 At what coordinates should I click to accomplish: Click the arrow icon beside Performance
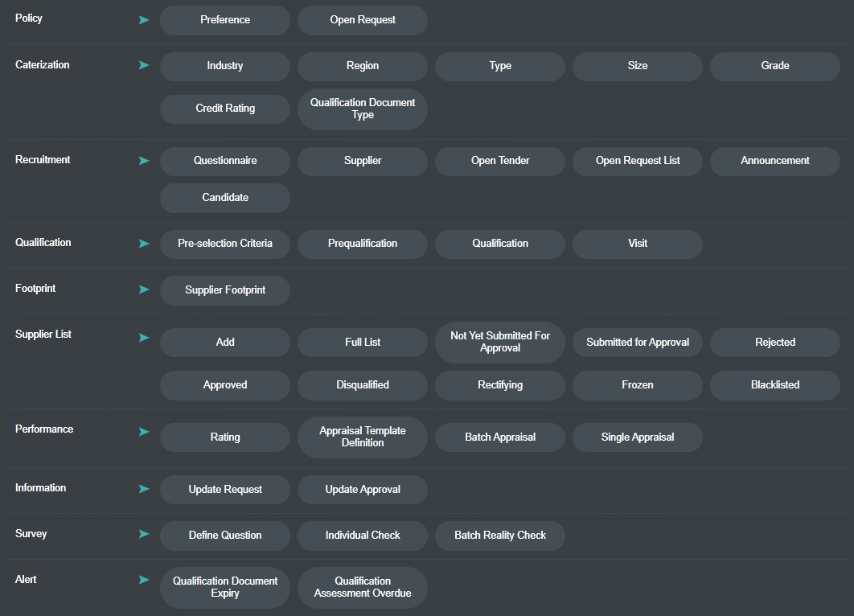(x=144, y=432)
